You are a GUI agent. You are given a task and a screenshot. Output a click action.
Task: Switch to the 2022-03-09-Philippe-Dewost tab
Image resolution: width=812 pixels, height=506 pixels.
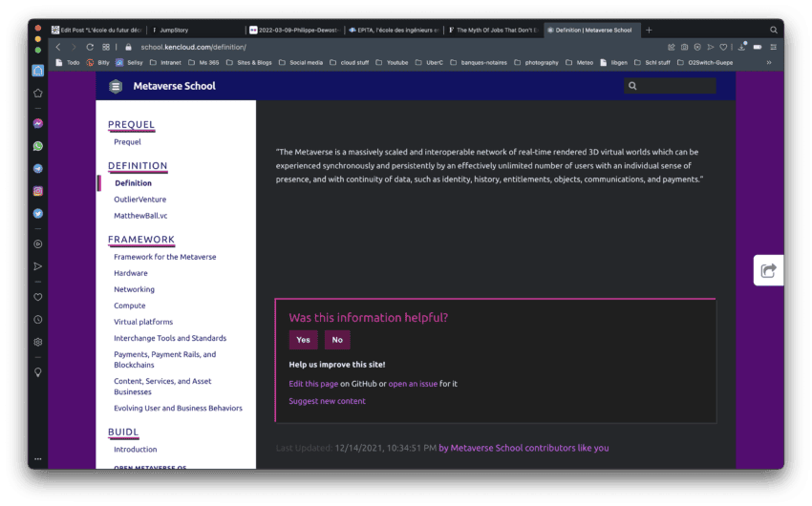click(294, 30)
